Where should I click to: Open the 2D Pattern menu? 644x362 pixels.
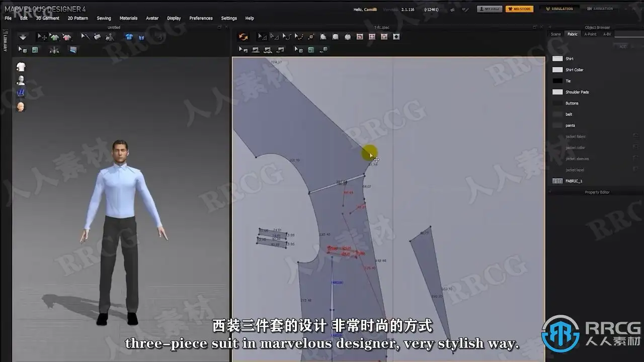click(78, 18)
